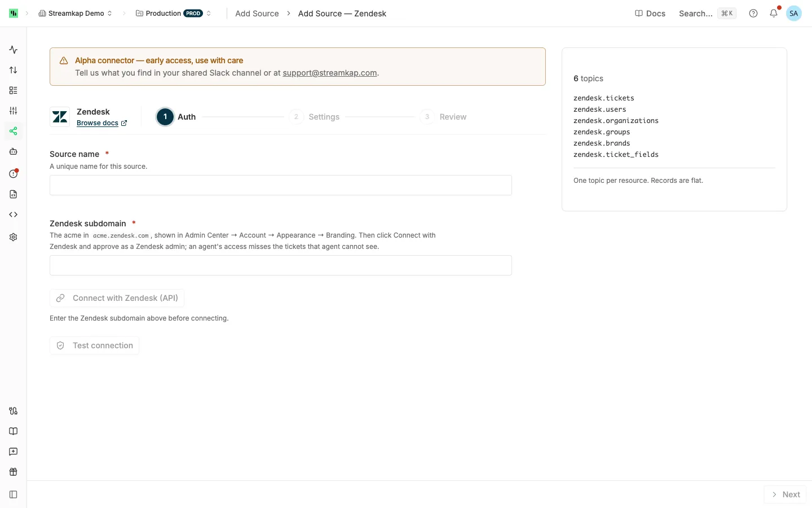Screen dimensions: 812x508
Task: Click the Zendesk subdomain input field
Action: (x=281, y=265)
